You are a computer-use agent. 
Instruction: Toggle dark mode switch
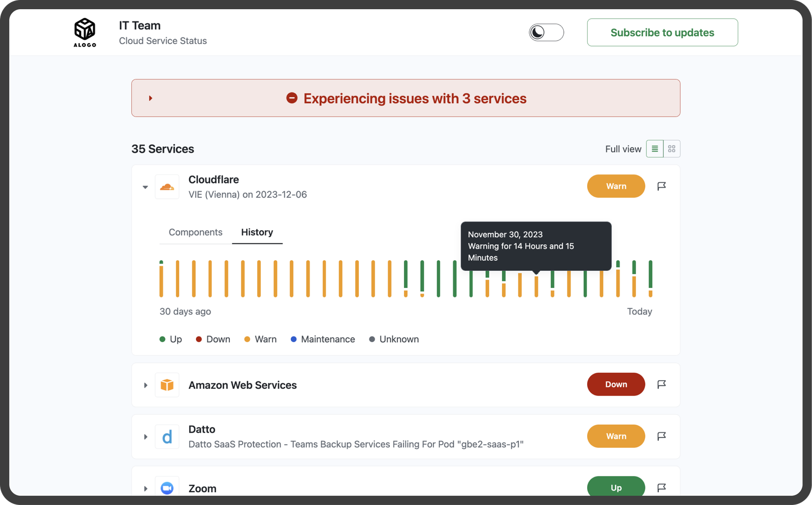click(546, 32)
